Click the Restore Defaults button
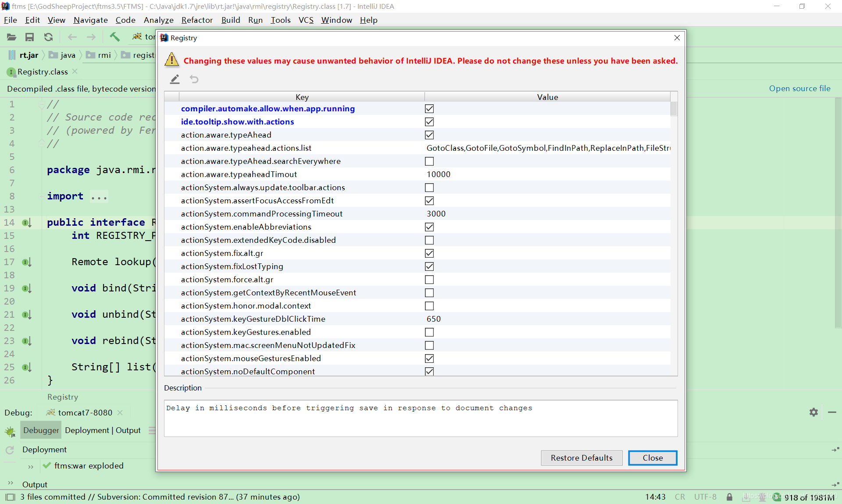This screenshot has height=504, width=842. 582,458
